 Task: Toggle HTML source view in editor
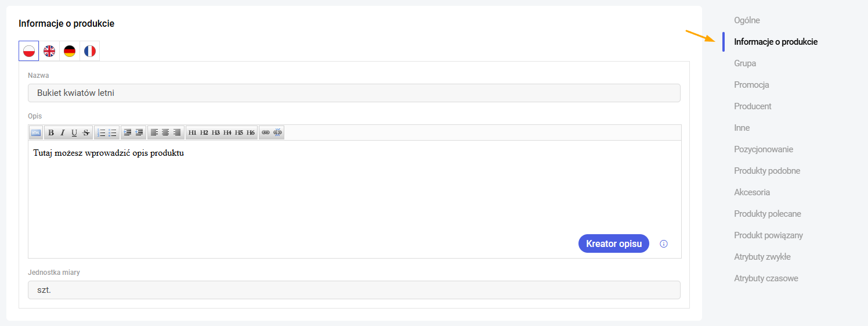point(36,132)
